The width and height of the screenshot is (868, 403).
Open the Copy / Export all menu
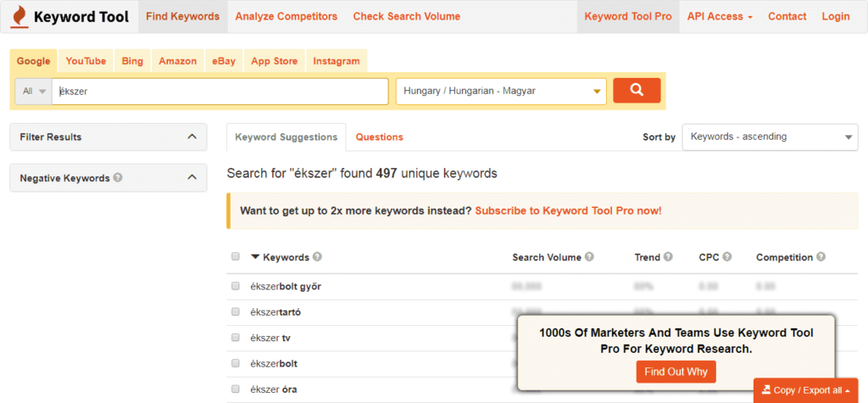pos(805,390)
